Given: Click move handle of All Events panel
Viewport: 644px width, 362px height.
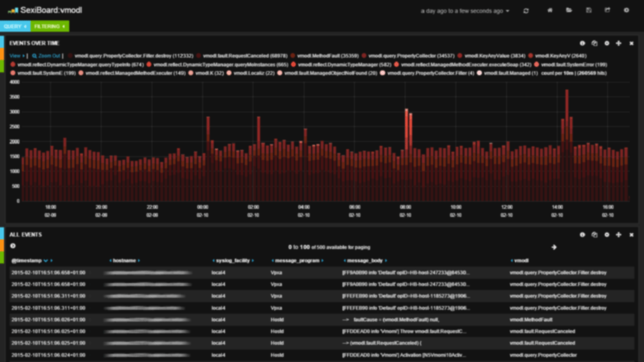Looking at the screenshot, I should pyautogui.click(x=619, y=234).
